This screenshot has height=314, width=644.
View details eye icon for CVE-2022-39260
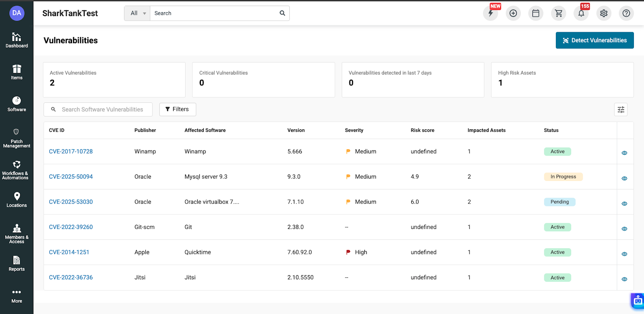coord(624,229)
